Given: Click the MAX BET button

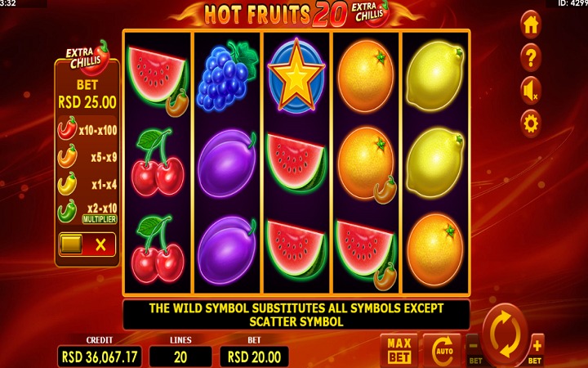Looking at the screenshot, I should tap(399, 351).
